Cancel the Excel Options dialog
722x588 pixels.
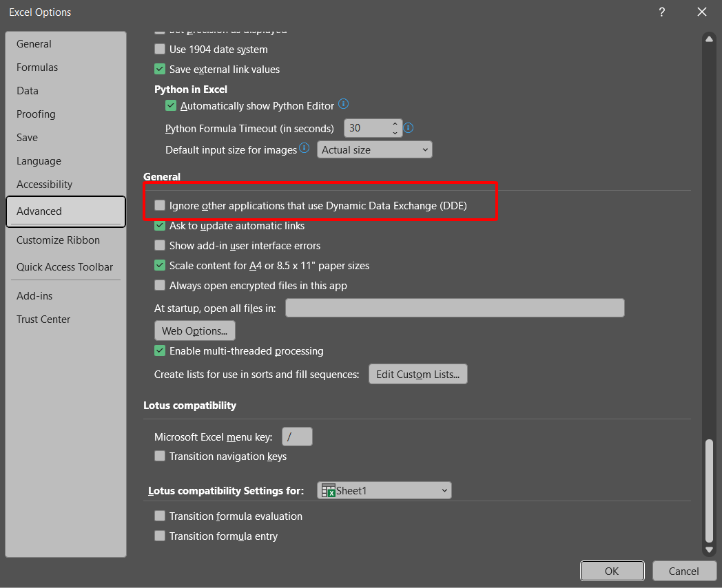pyautogui.click(x=684, y=571)
